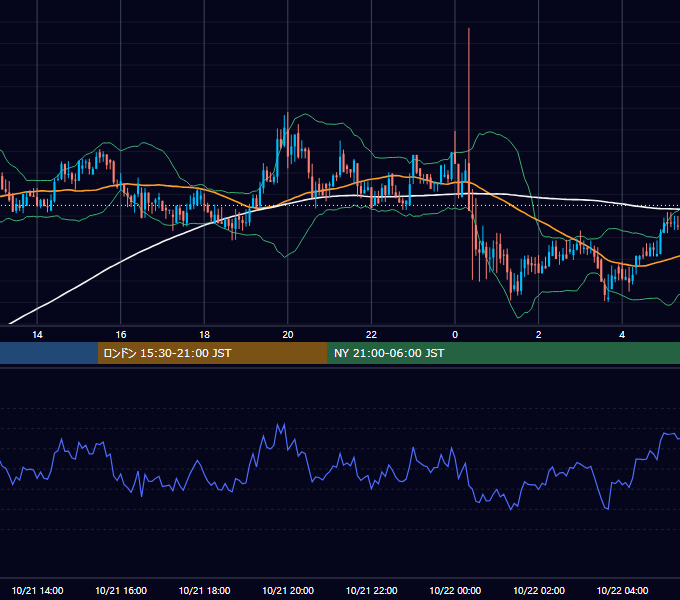Click hour label 14 on price axis
Screen dimensions: 680x600
37,335
